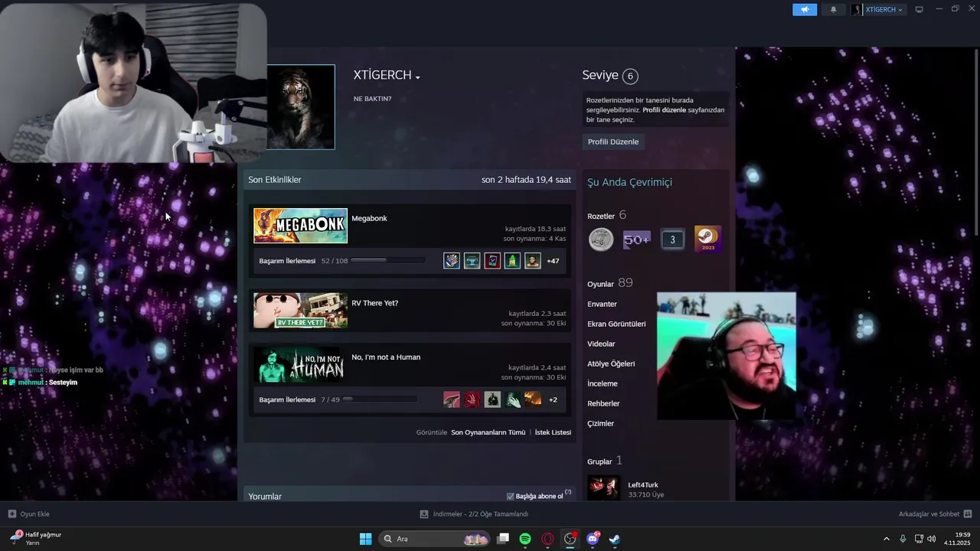This screenshot has height=551, width=980.
Task: Open the Videolar section
Action: click(x=601, y=344)
